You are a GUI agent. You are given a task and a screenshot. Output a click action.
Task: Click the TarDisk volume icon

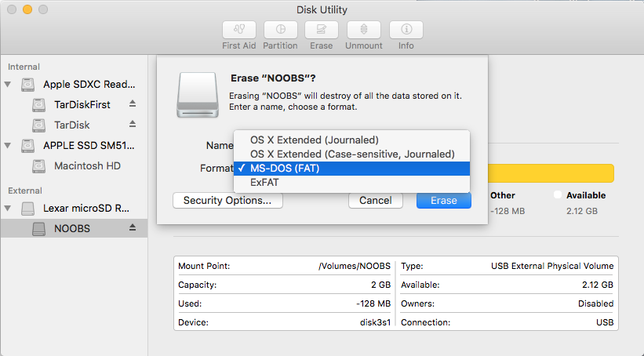pos(38,125)
